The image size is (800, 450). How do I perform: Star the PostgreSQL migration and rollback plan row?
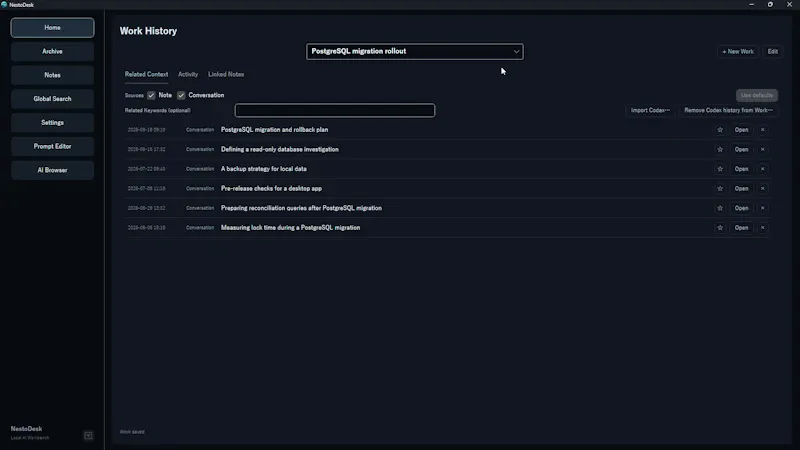coord(720,130)
